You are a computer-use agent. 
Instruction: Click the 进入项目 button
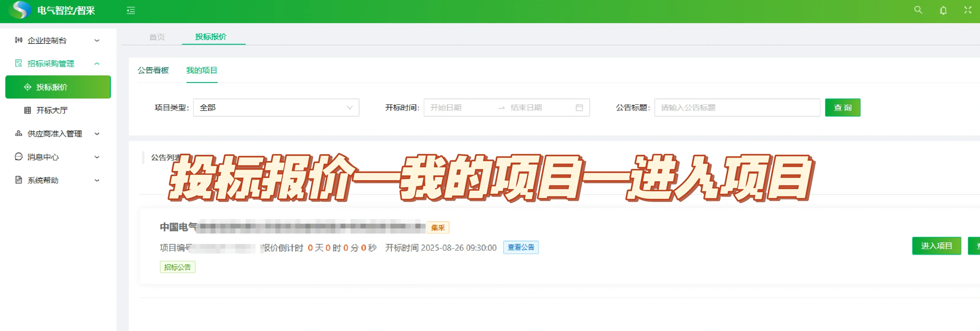936,246
